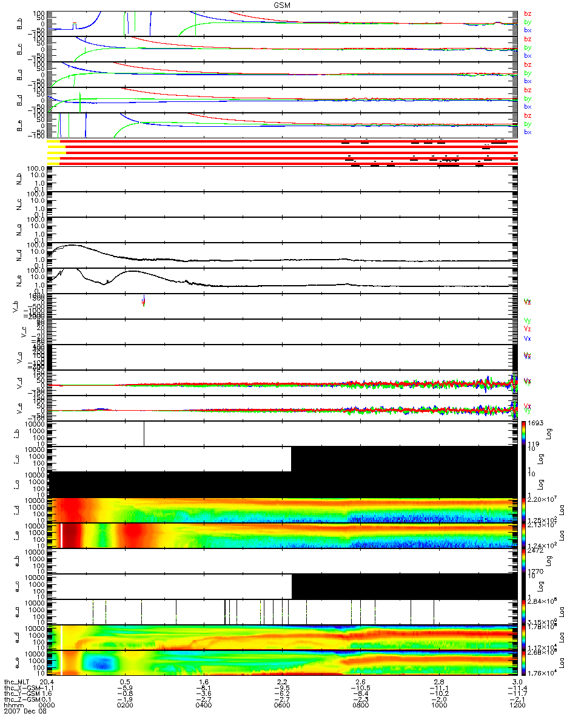Image resolution: width=564 pixels, height=728 pixels.
Task: Click the bx legend of the B_e panel
Action: point(528,132)
